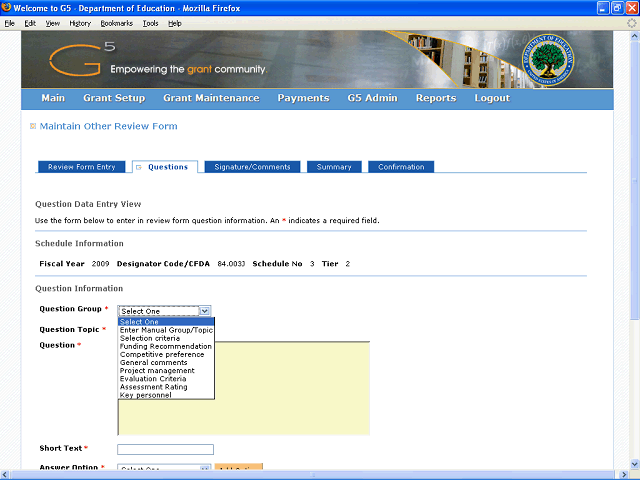Click the Maintain Other Review Form heading
640x480 pixels.
[109, 126]
